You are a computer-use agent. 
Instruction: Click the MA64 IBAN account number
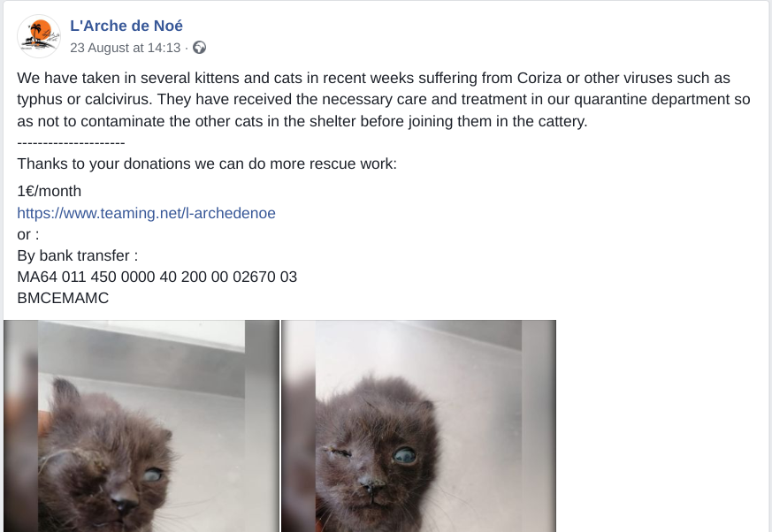pos(157,277)
